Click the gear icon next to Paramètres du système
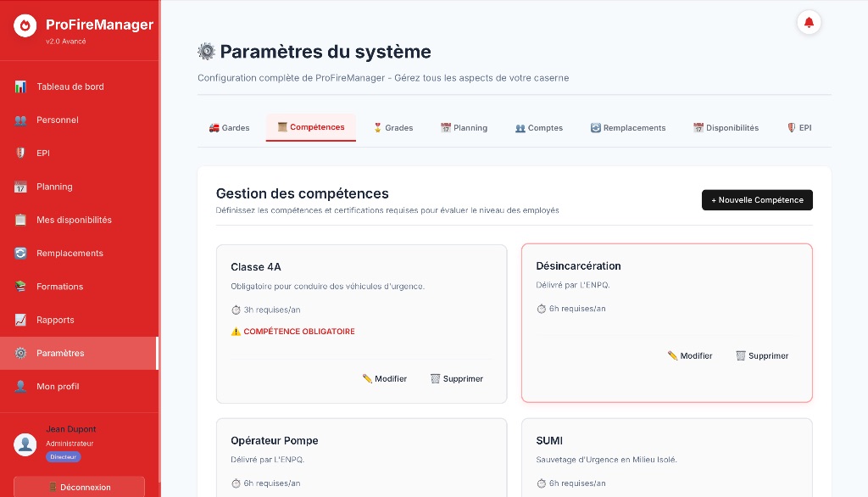Screen dimensions: 868x497 pyautogui.click(x=206, y=51)
